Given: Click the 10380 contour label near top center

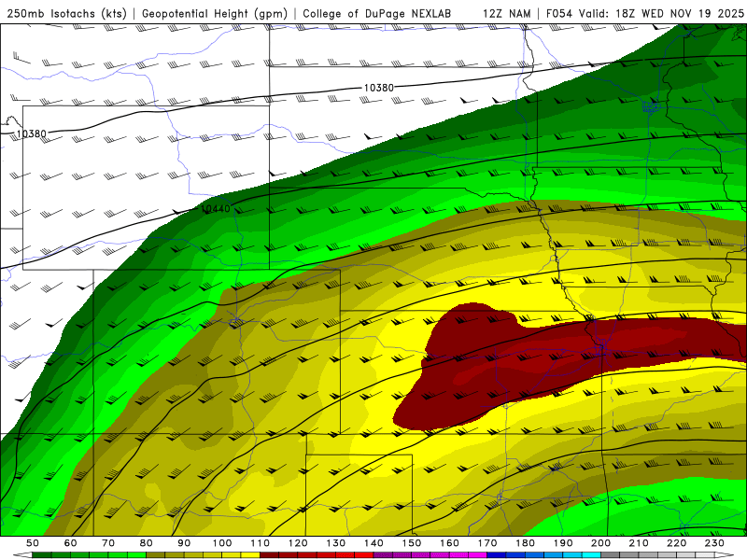Looking at the screenshot, I should (x=379, y=88).
